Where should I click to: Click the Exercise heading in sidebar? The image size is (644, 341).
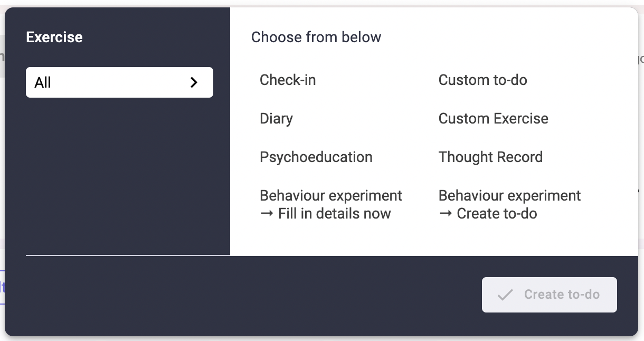click(54, 37)
